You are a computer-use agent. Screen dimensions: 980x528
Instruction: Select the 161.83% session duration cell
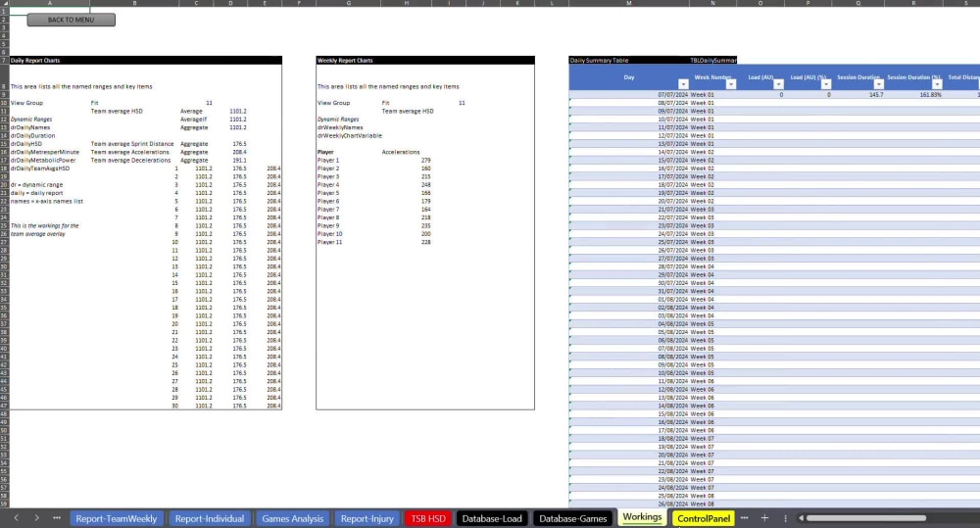coord(931,95)
